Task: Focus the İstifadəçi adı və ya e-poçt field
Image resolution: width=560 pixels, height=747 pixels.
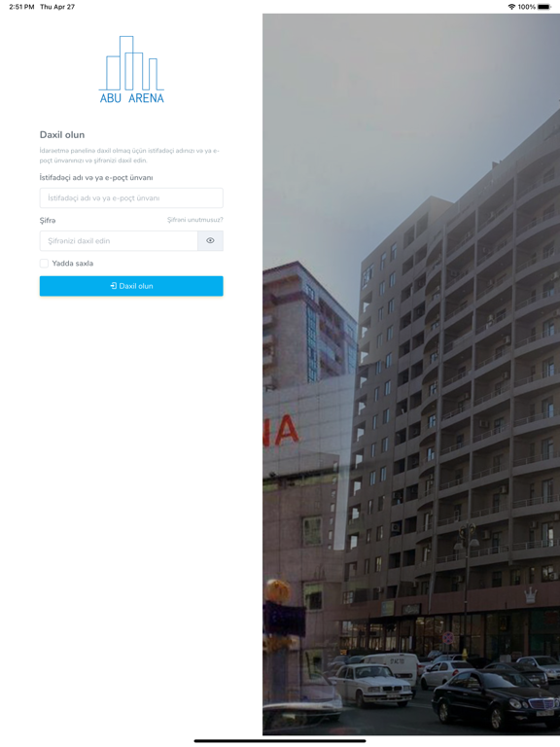Action: [131, 197]
